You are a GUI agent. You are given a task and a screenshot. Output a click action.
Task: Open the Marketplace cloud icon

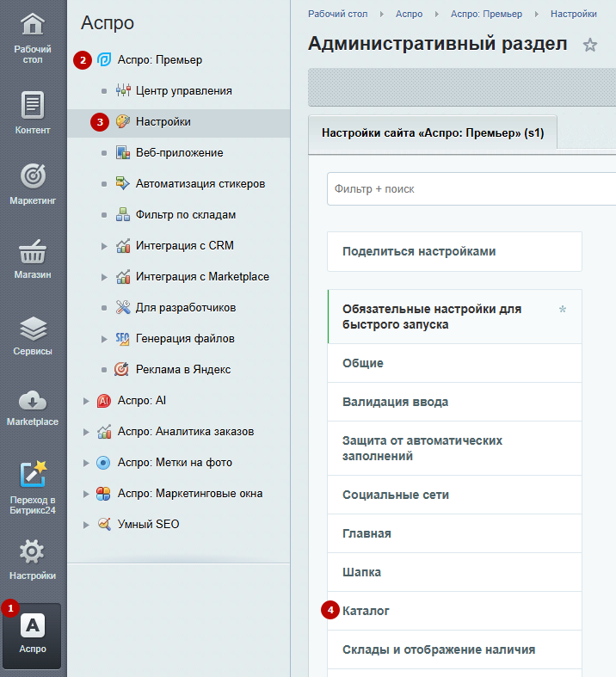(33, 401)
